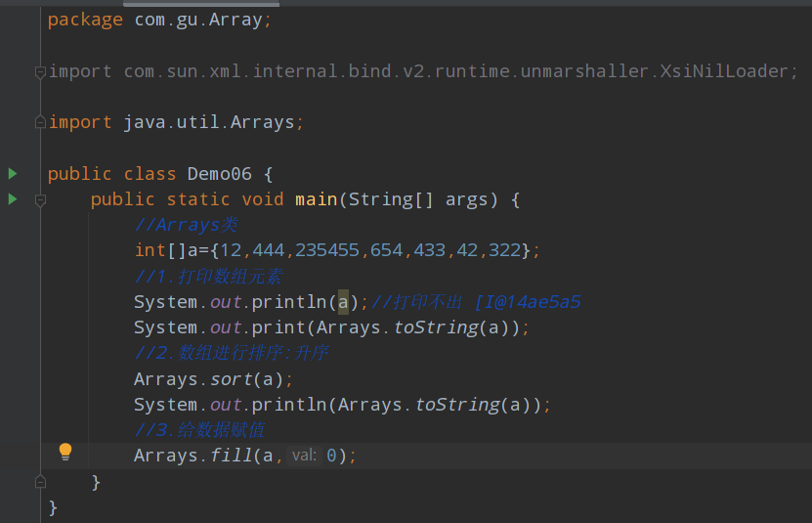
Task: Run the Demo06 class via gutter arrow
Action: pyautogui.click(x=13, y=174)
